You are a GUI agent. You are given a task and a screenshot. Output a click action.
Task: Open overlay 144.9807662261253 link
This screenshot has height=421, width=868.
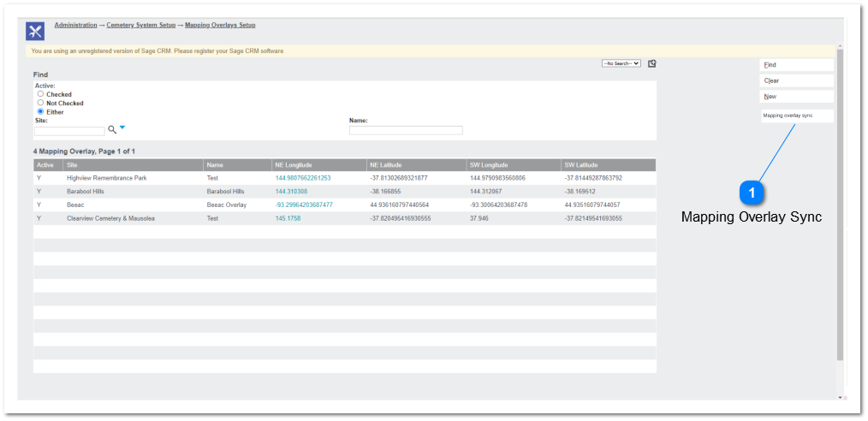tap(303, 178)
